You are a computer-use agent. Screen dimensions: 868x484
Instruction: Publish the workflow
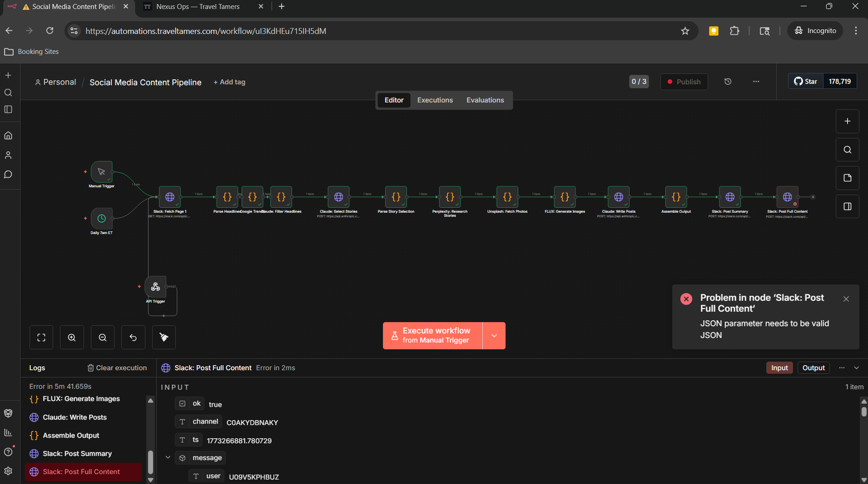click(x=684, y=82)
